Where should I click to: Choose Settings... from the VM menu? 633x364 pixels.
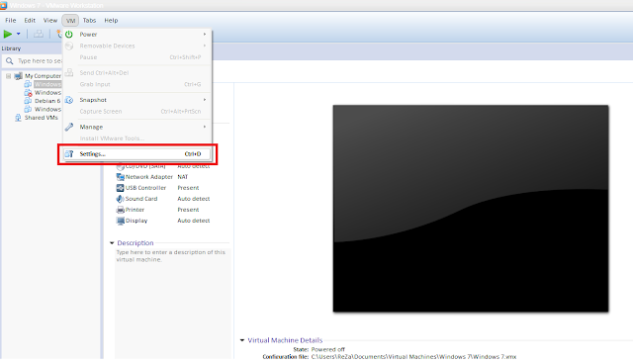point(136,153)
